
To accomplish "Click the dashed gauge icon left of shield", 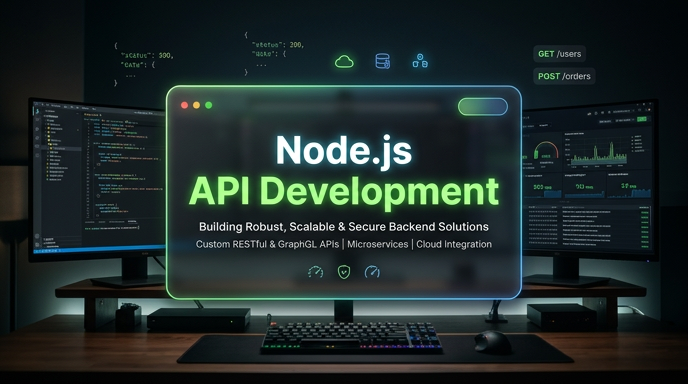I will pos(315,272).
